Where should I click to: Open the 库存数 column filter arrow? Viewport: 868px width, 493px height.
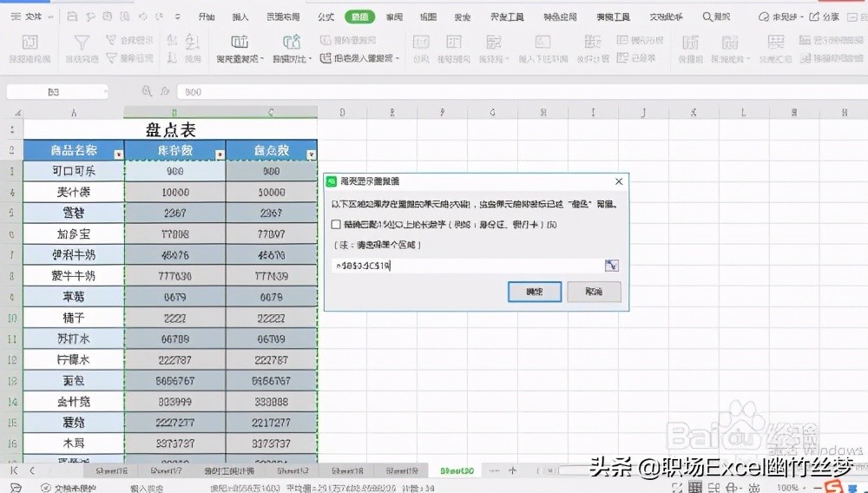coord(220,154)
